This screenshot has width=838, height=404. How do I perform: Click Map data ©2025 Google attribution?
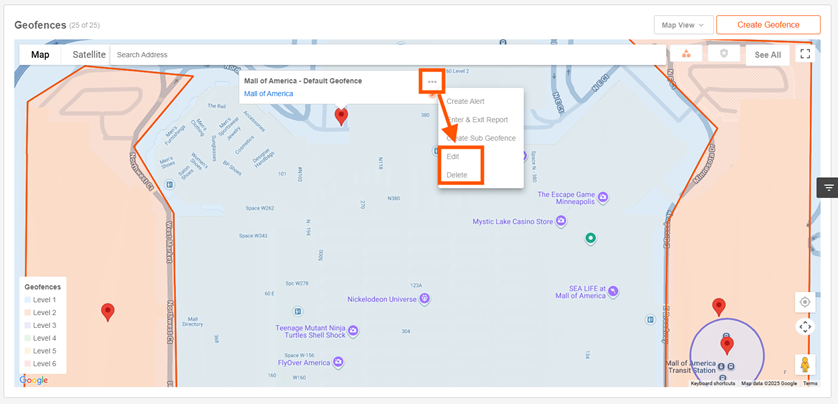(x=769, y=383)
